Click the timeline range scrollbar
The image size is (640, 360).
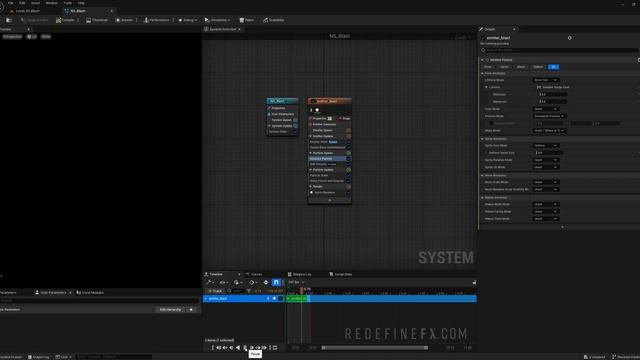tap(375, 348)
